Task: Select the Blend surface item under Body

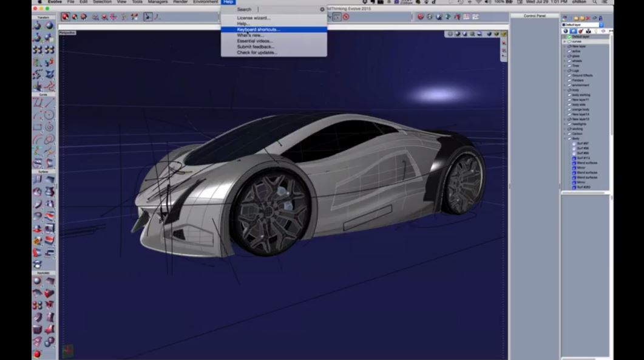Action: tap(586, 163)
